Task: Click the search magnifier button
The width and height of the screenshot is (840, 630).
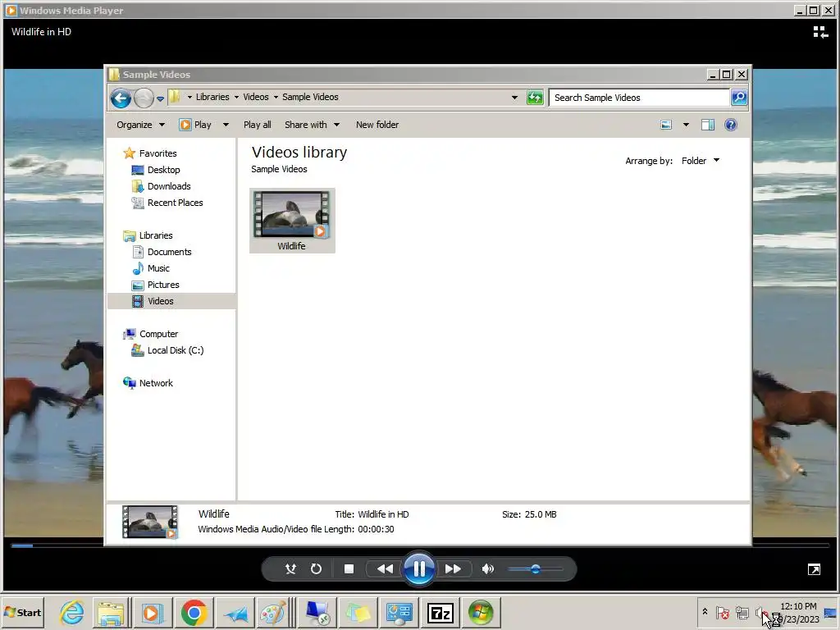Action: click(x=739, y=98)
